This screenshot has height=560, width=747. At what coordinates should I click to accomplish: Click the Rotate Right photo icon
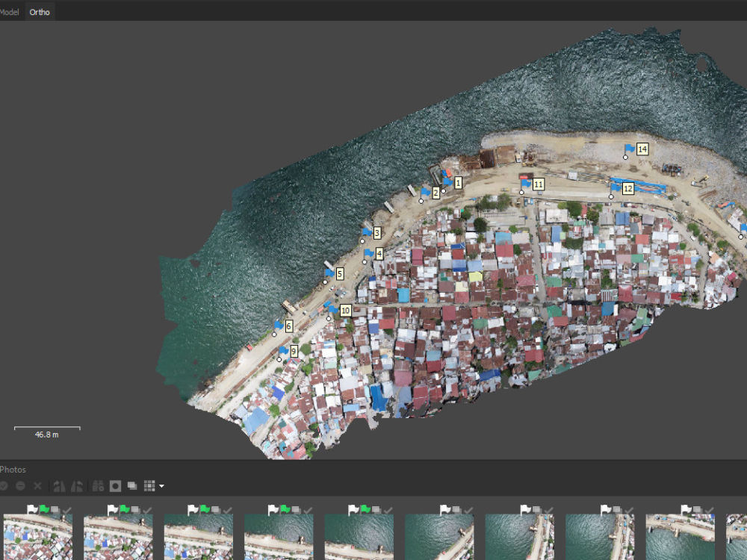coord(77,486)
